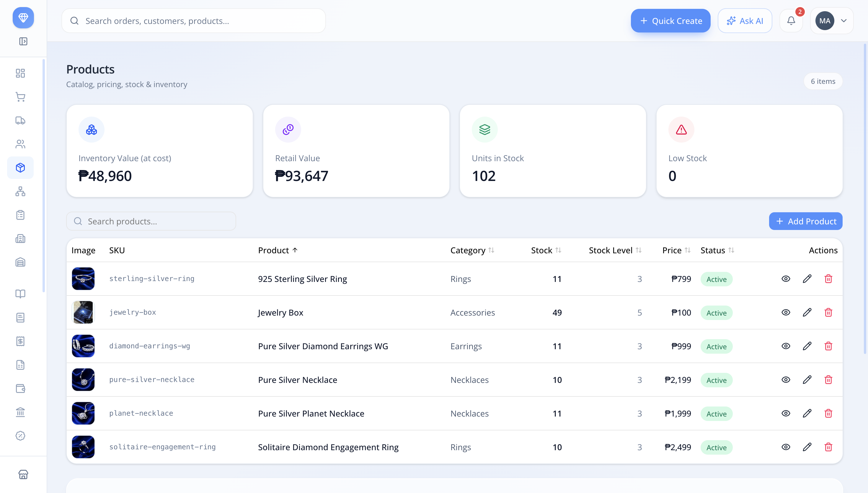View the Solitaire Diamond Engagement Ring
868x493 pixels.
click(x=786, y=447)
